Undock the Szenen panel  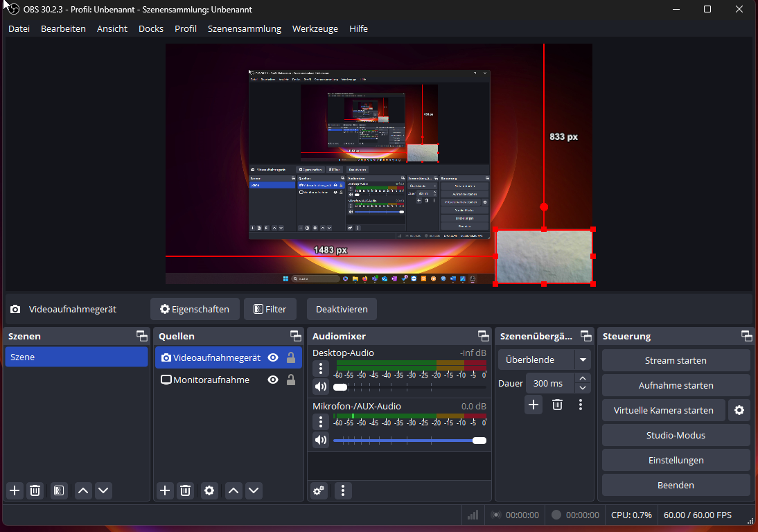click(141, 336)
